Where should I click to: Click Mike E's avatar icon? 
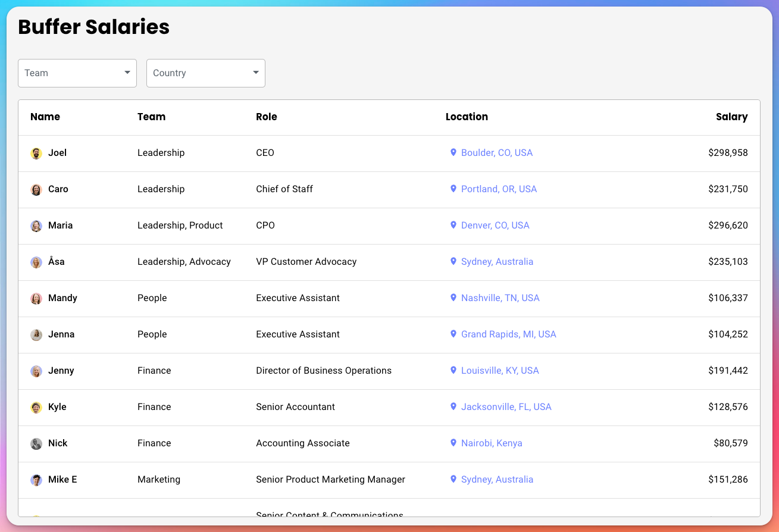point(36,480)
